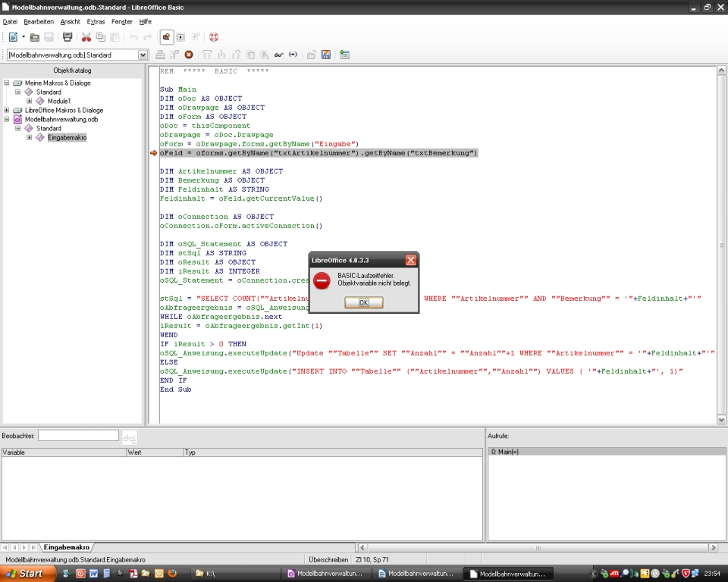
Task: Collapse Standard under Modellbahnverwaltung.odb
Action: [18, 128]
